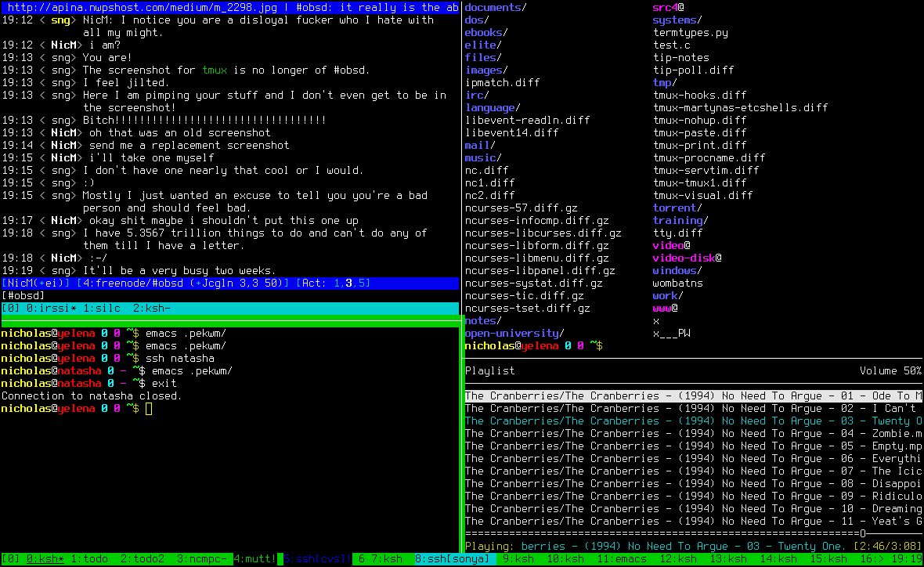Click the Volume 50% indicator
Viewport: 924px width, 567px height.
coord(890,370)
